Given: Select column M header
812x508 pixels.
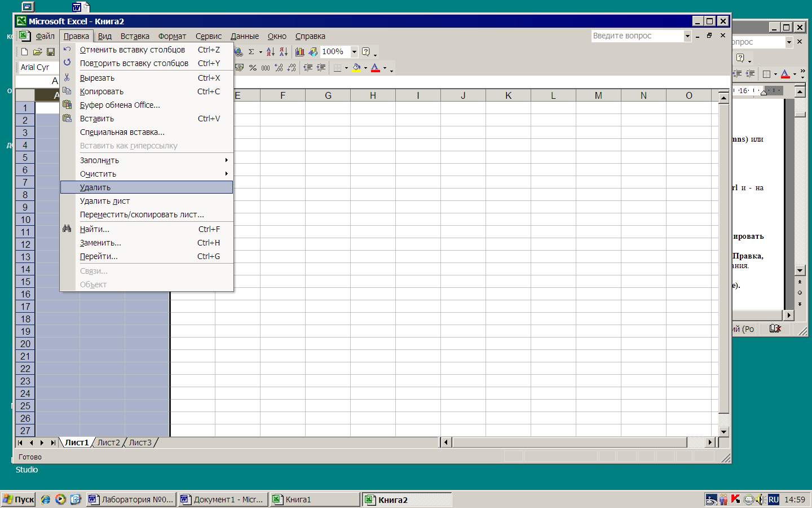Looking at the screenshot, I should coord(598,95).
